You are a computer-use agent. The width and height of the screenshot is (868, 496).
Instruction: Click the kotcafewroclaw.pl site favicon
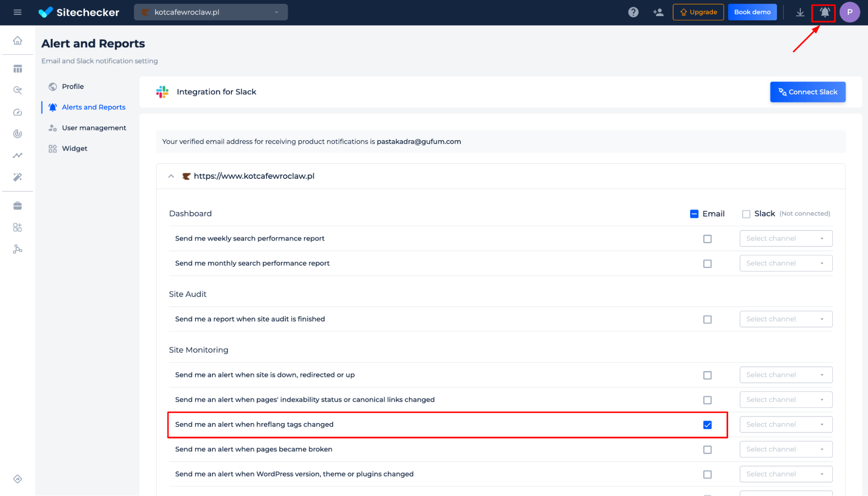point(186,176)
